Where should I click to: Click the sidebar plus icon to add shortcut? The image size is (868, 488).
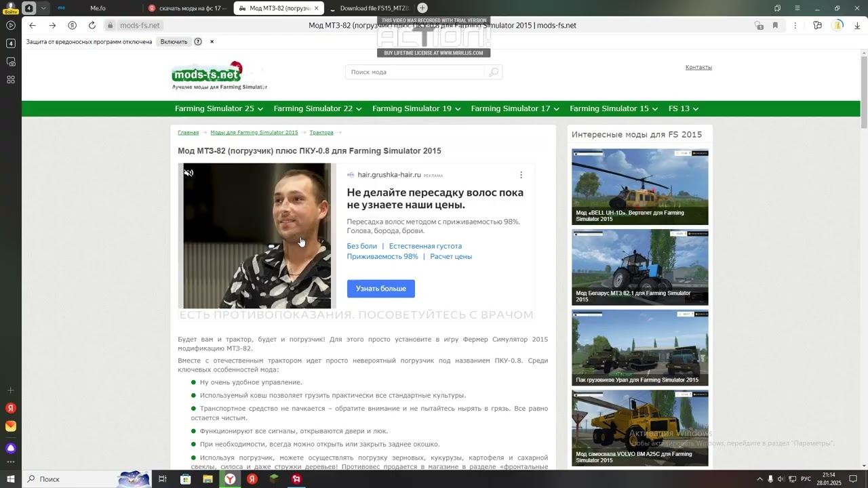tap(11, 390)
